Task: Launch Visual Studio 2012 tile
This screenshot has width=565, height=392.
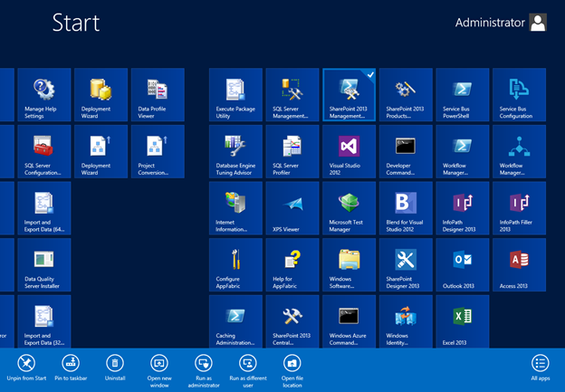Action: coord(350,152)
